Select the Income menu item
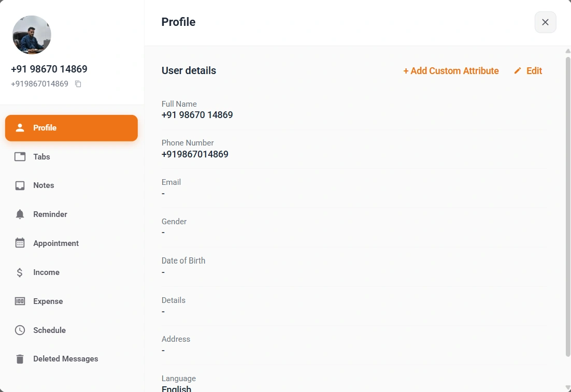The height and width of the screenshot is (392, 571). 72,272
